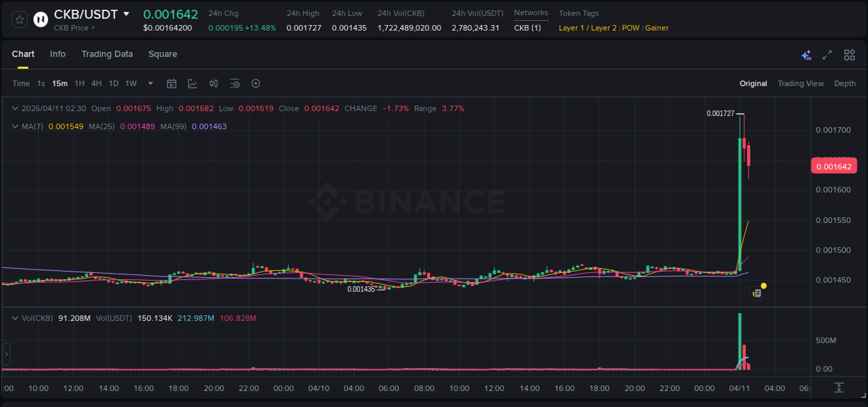Click the MA(7) value 0.001549

[66, 126]
